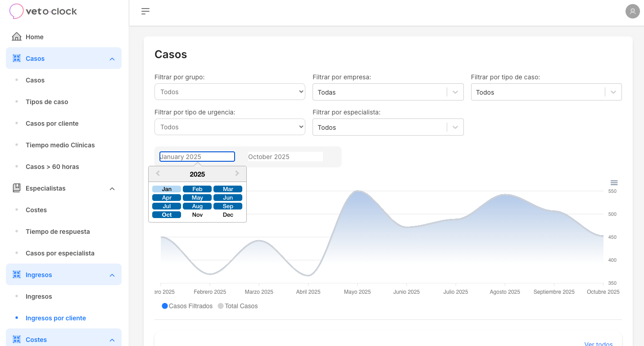Click the Home icon in the sidebar
The image size is (644, 346).
(x=17, y=36)
